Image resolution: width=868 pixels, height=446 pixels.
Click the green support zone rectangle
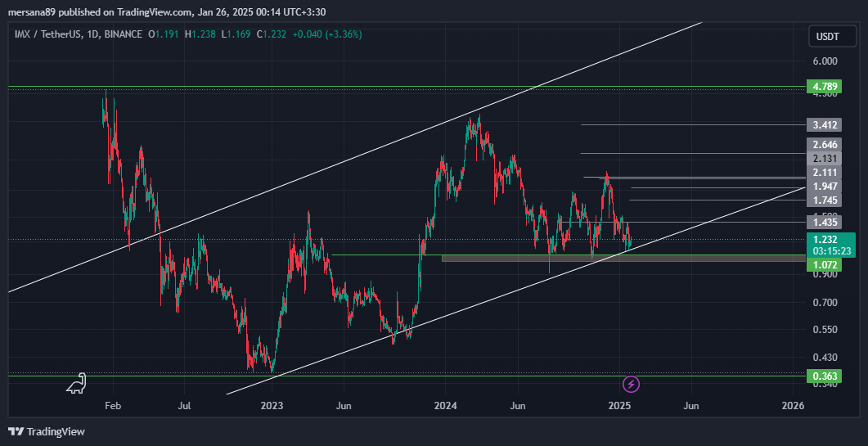click(623, 258)
